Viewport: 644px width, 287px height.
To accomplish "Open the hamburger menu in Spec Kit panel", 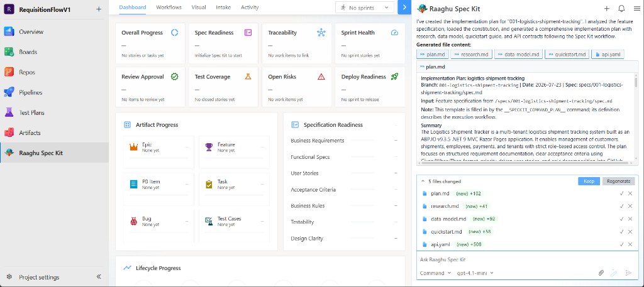I will (636, 9).
